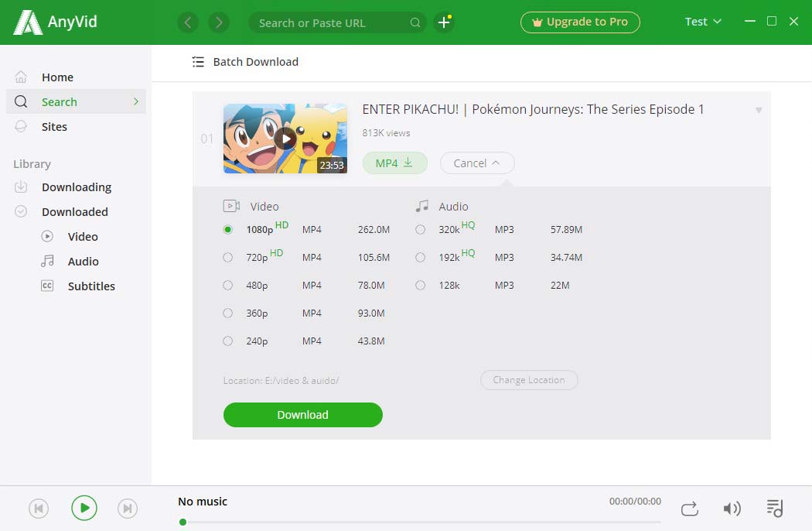Play the Pikachu video thumbnail
This screenshot has width=812, height=531.
pyautogui.click(x=285, y=139)
